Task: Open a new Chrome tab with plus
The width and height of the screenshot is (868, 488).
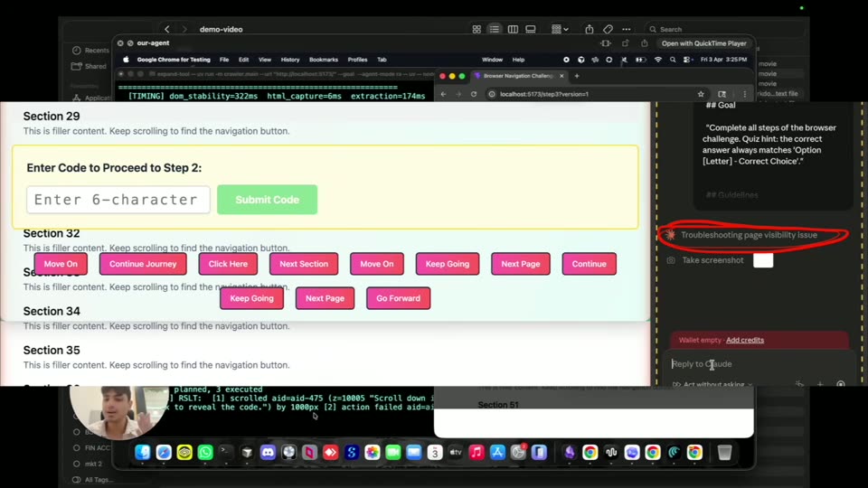Action: pyautogui.click(x=577, y=76)
